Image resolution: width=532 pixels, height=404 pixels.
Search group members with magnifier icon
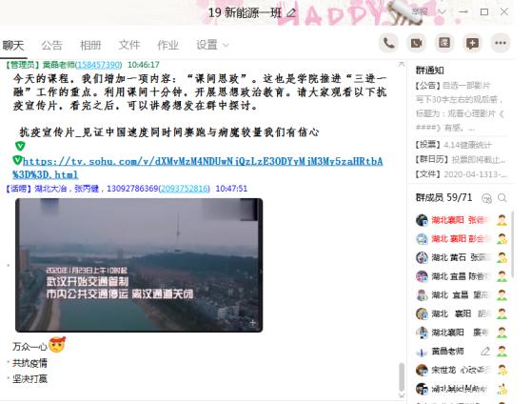pyautogui.click(x=502, y=198)
